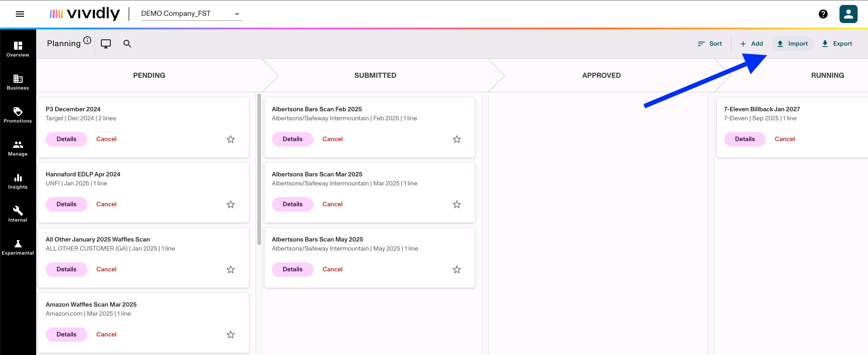Cancel the P3 December 2024 promotion
This screenshot has width=868, height=355.
pyautogui.click(x=106, y=139)
